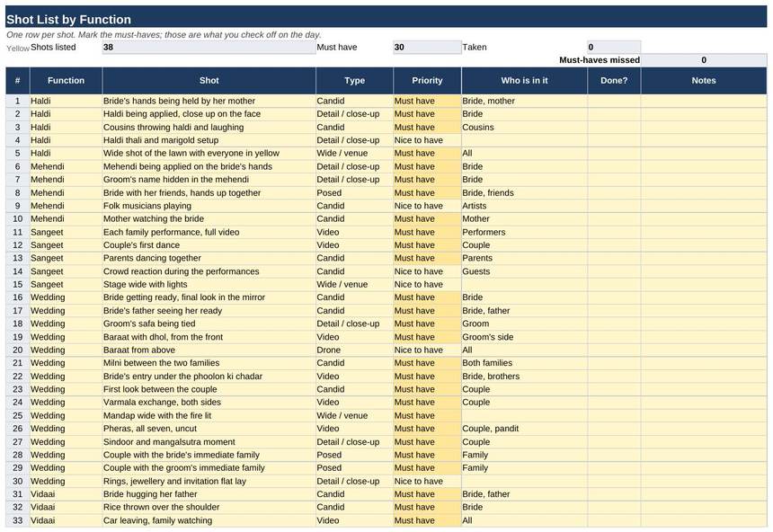Select 'Groom's name hidden in the mehendi'

pyautogui.click(x=209, y=180)
